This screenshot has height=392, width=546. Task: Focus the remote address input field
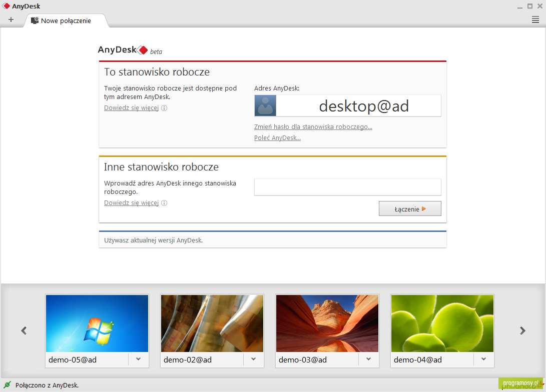(x=347, y=187)
